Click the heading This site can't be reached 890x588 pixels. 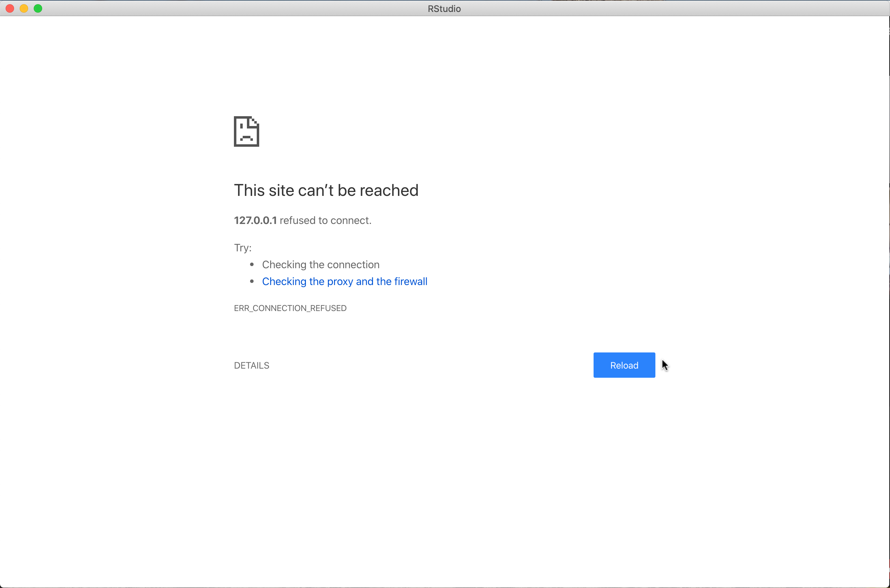(326, 190)
